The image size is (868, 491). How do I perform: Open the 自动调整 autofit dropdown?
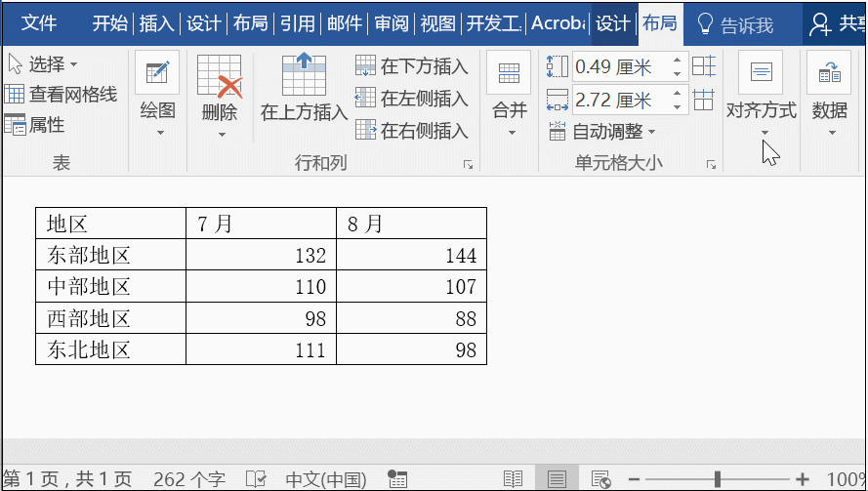tap(601, 132)
